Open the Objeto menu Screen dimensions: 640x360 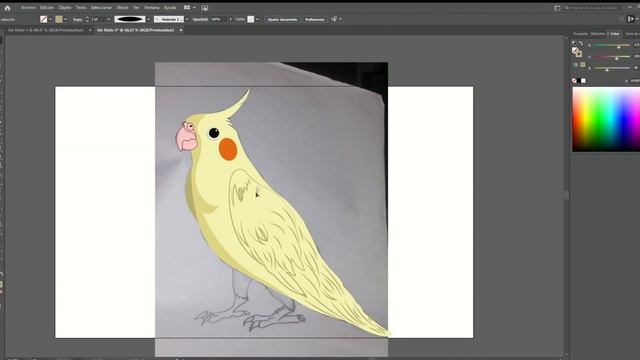coord(65,7)
